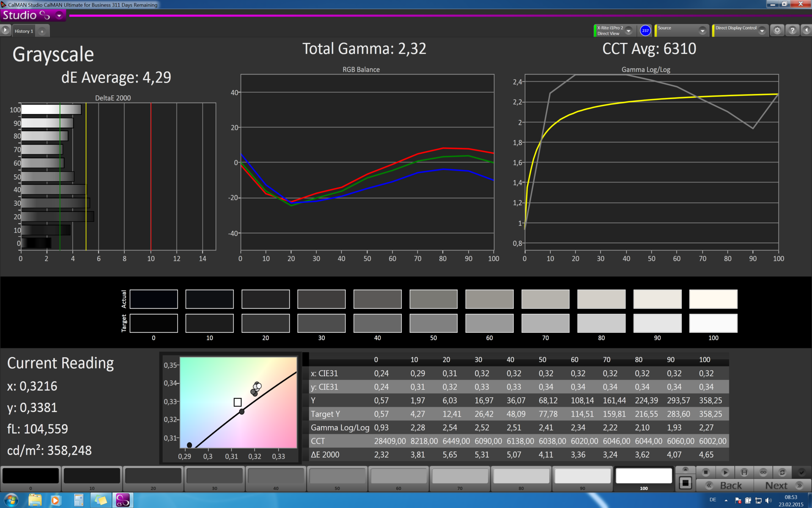812x508 pixels.
Task: Collapse the side panel with the left arrow
Action: (806, 30)
